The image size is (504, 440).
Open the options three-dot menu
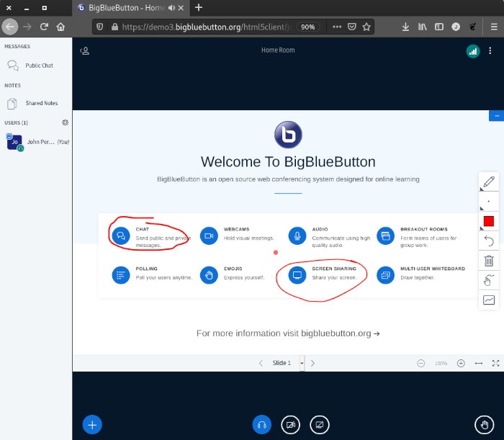point(490,51)
